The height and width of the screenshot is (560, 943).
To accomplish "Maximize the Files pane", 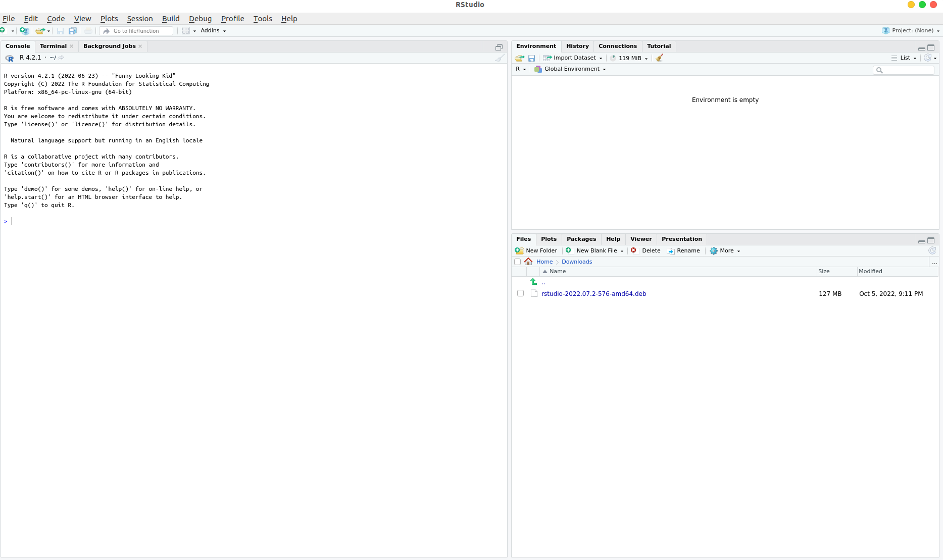I will point(931,240).
